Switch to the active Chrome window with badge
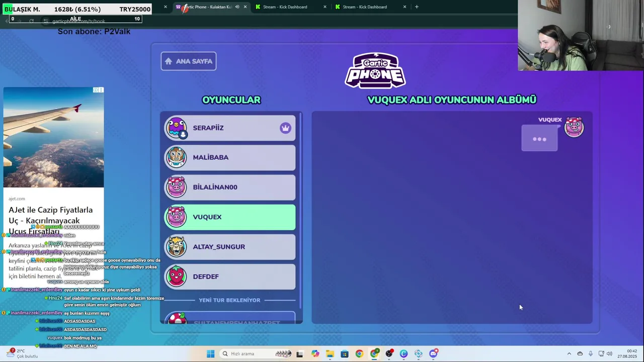 coord(374,354)
